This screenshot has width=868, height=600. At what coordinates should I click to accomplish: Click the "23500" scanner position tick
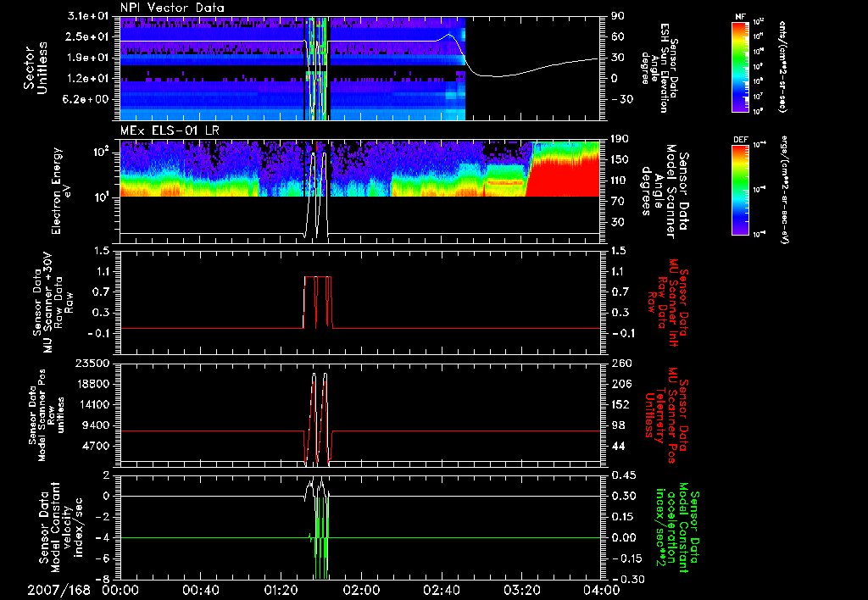click(x=93, y=363)
